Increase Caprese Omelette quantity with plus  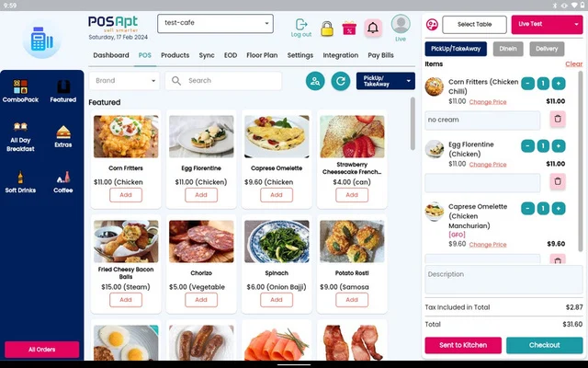(x=559, y=209)
